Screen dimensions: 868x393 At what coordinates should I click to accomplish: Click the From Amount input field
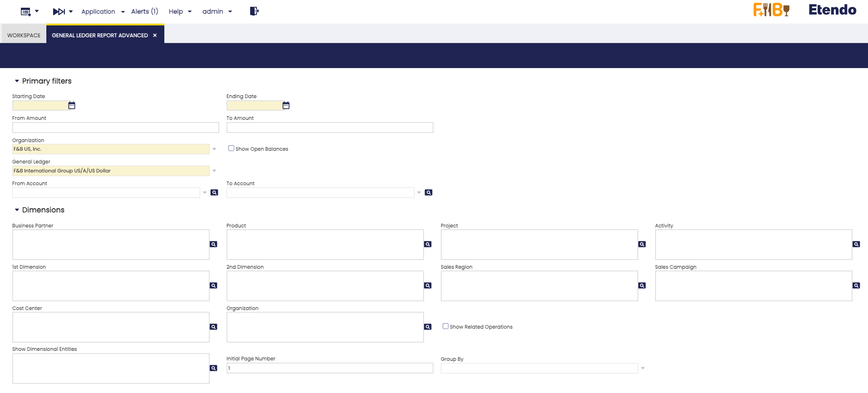coord(115,128)
